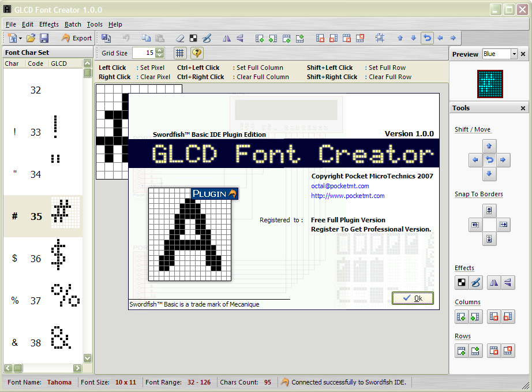
Task: Click the mirror horizontally icon in Effects
Action: (x=494, y=282)
